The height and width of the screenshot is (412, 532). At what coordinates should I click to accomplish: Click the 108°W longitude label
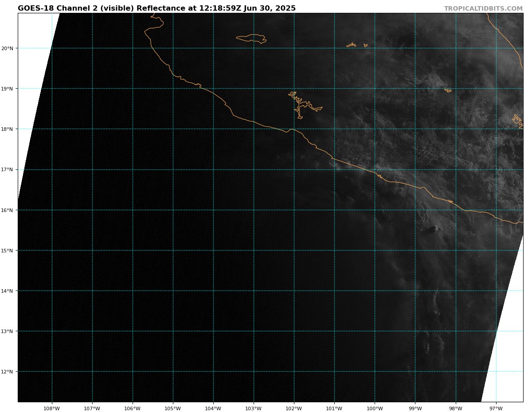(x=52, y=408)
